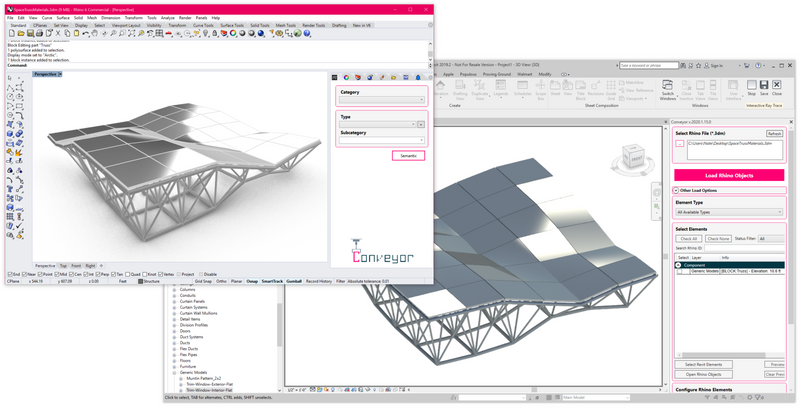800x408 pixels.
Task: Open the color wheel panel tab in Rhino sidebar
Action: click(346, 78)
